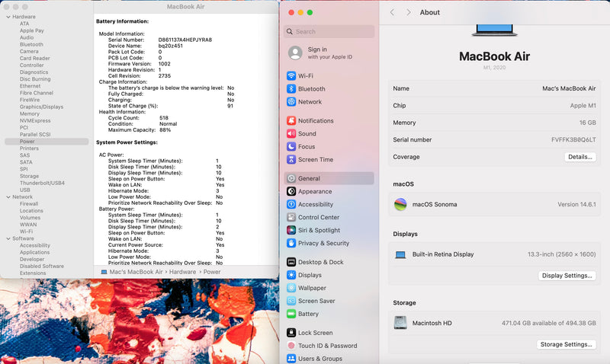Screen dimensions: 610x364
Task: Select the General gear icon
Action: tap(291, 178)
